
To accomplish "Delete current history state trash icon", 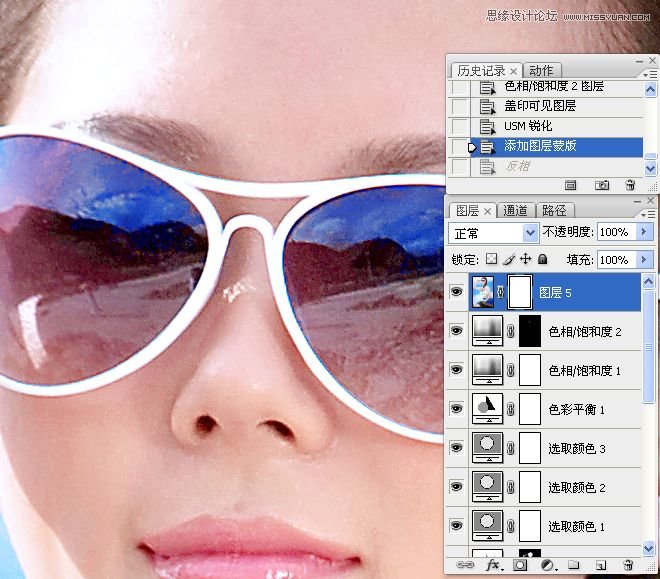I will click(x=629, y=185).
